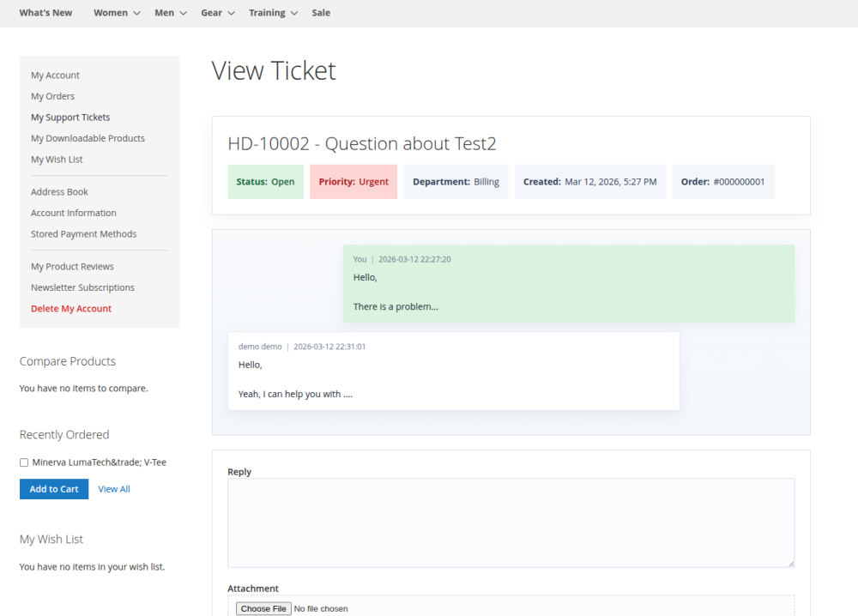Type in the Reply text area
Screen dimensions: 858x616
click(511, 522)
